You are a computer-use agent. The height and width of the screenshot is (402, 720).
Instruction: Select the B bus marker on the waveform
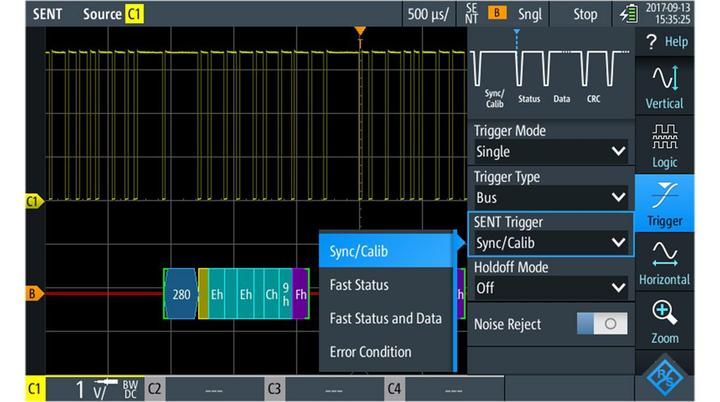coord(34,293)
